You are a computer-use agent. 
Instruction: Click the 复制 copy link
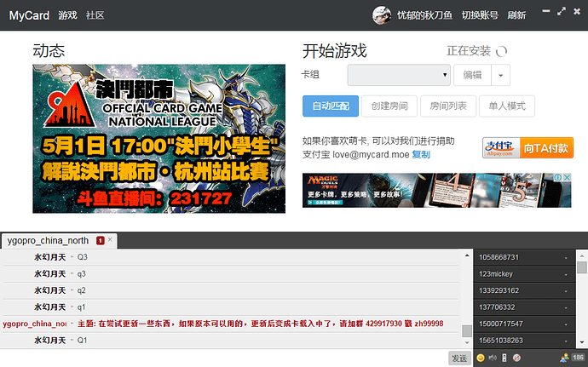point(421,154)
